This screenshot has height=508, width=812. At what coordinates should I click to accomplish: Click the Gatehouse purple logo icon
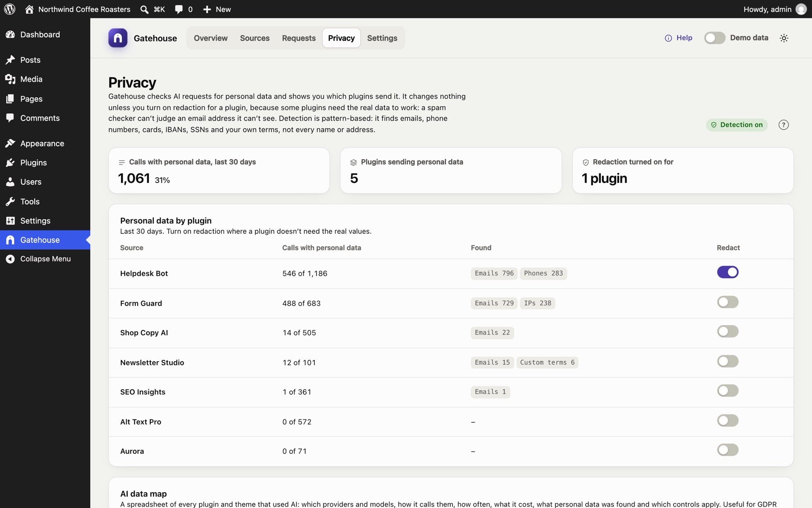coord(118,38)
